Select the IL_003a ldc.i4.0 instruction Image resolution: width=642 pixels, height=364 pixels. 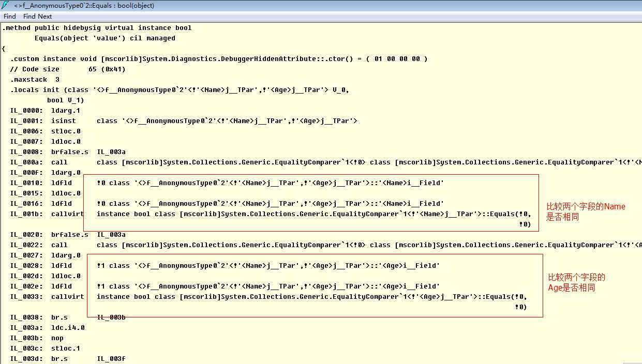click(x=48, y=328)
